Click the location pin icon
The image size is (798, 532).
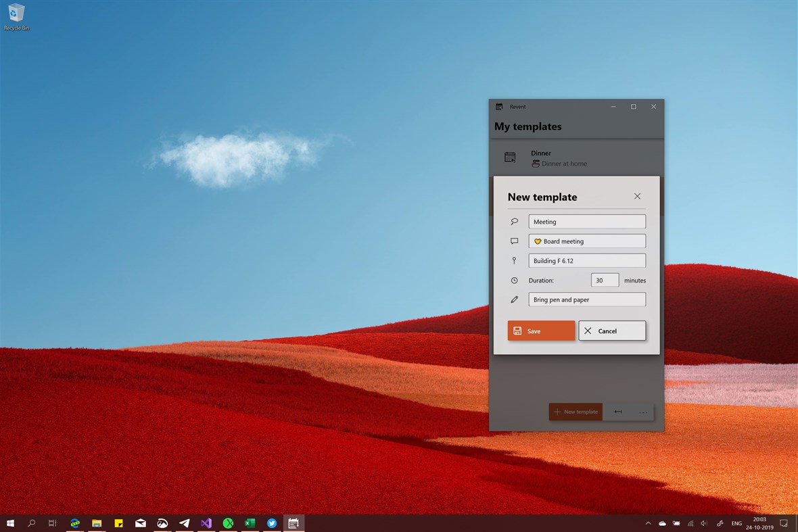(x=514, y=260)
